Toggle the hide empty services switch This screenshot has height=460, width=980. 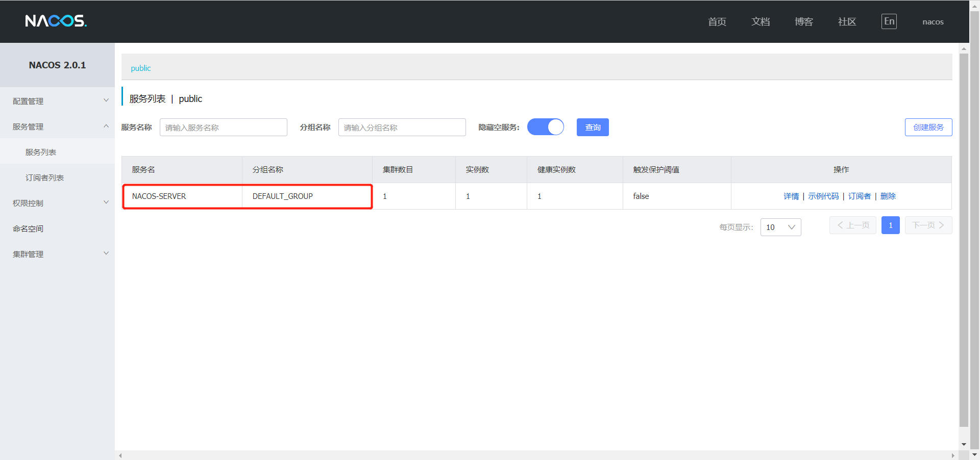point(546,127)
